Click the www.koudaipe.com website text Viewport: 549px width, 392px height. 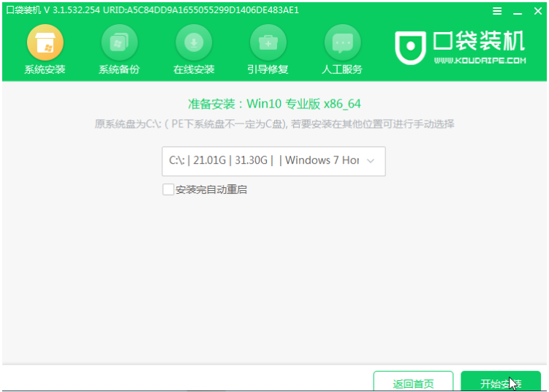480,61
